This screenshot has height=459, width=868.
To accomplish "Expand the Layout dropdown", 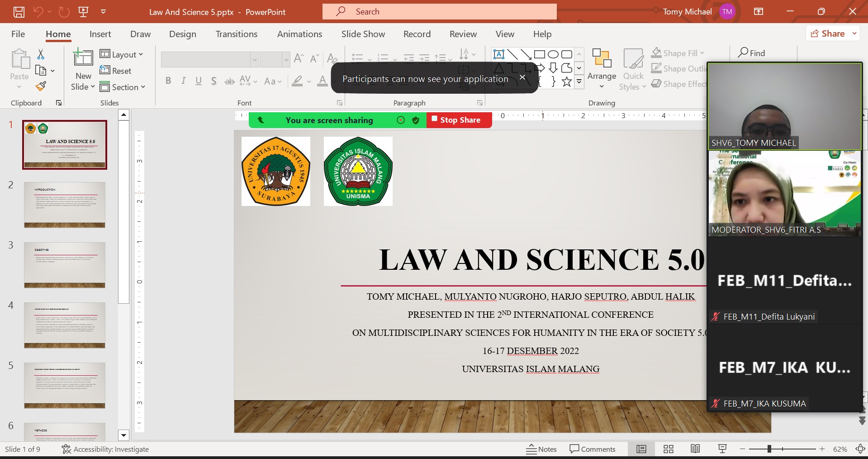I will coord(122,54).
